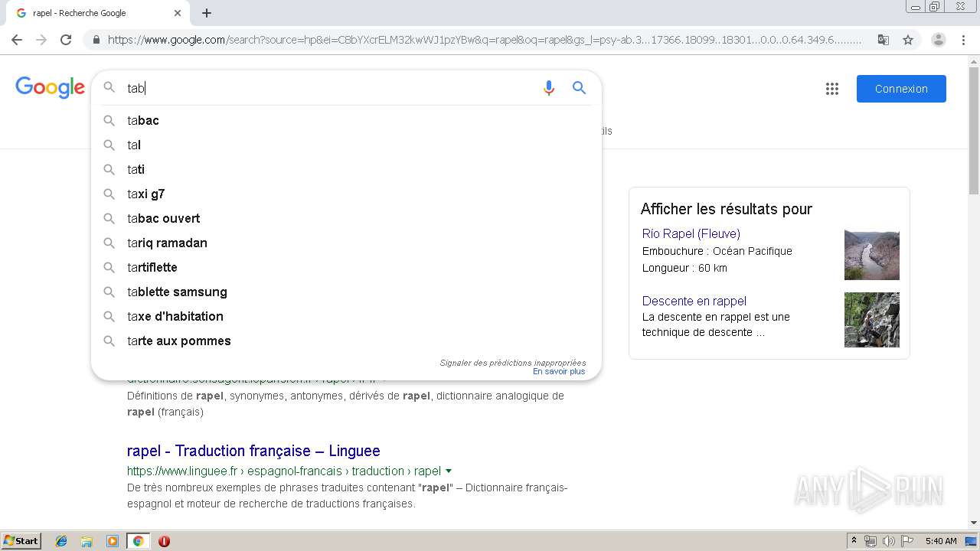Click the Connexion sign-in button

coord(901,89)
